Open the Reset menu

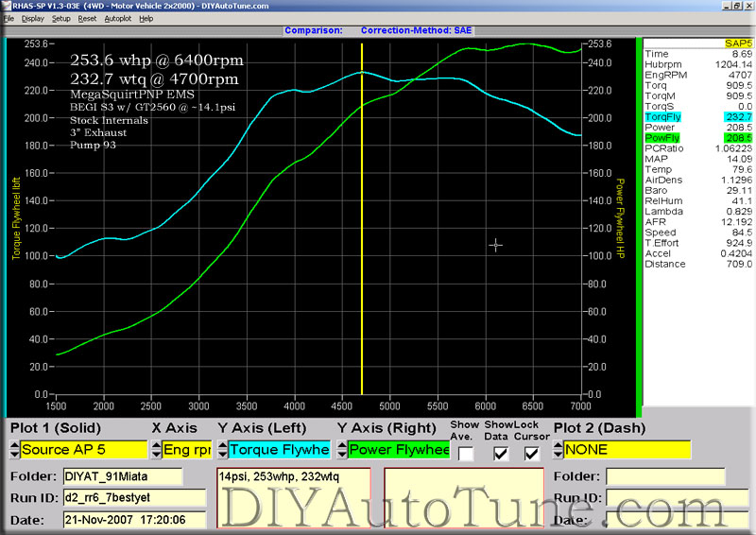87,19
